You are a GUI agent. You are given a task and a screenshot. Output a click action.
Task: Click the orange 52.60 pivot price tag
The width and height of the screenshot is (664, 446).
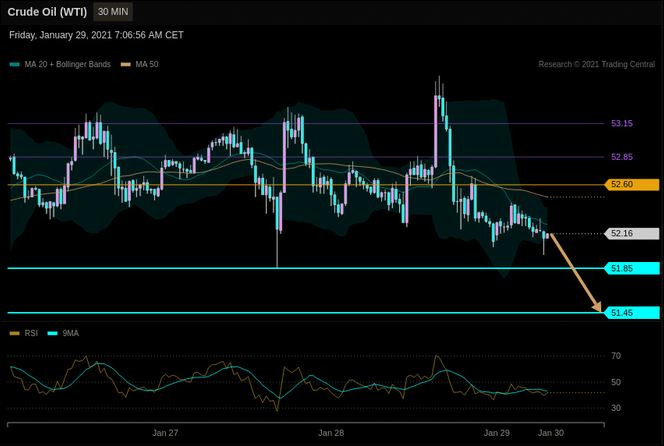tap(632, 185)
